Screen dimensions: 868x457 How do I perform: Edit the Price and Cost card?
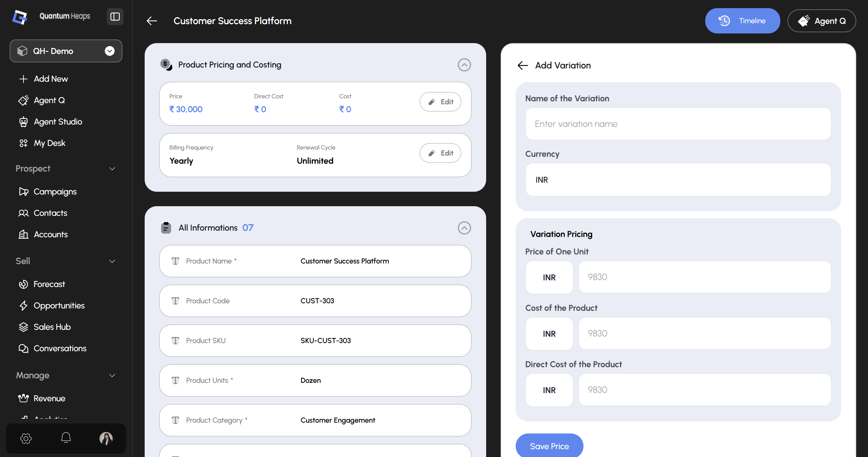(x=440, y=102)
